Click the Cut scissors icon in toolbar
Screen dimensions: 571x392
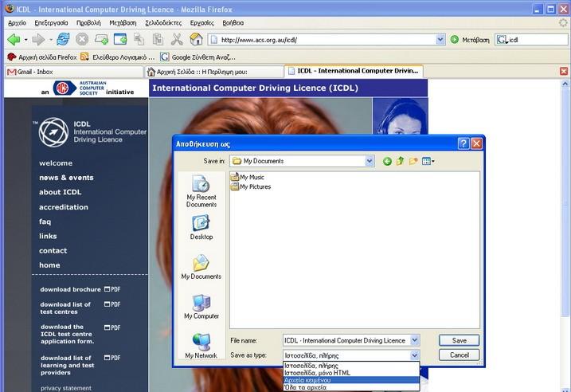click(x=177, y=39)
